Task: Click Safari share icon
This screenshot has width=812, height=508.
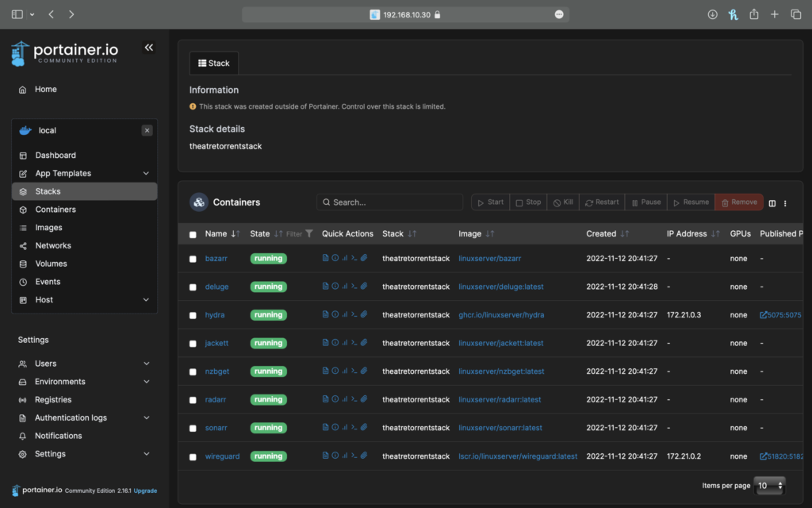Action: click(x=754, y=14)
